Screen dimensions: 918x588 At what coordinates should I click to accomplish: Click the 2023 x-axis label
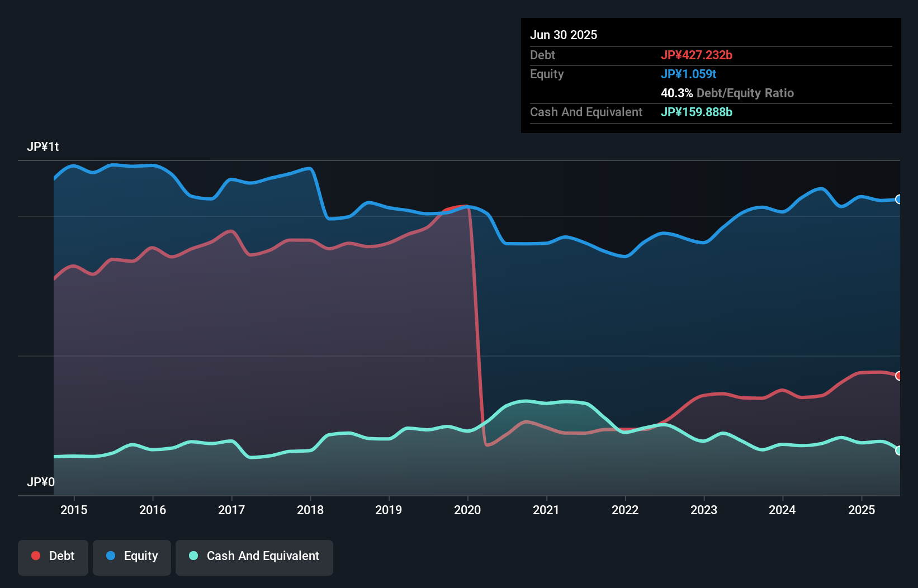click(704, 510)
